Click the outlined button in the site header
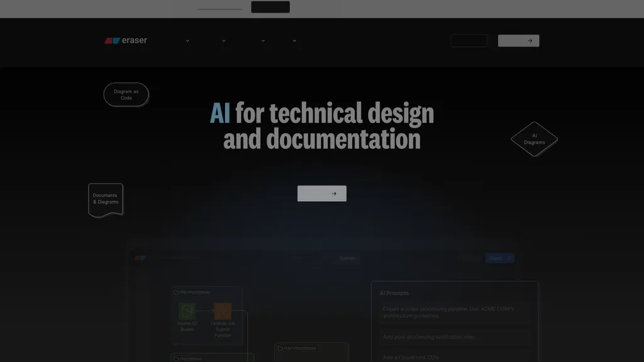Screen dimensions: 644x362 tap(469, 41)
